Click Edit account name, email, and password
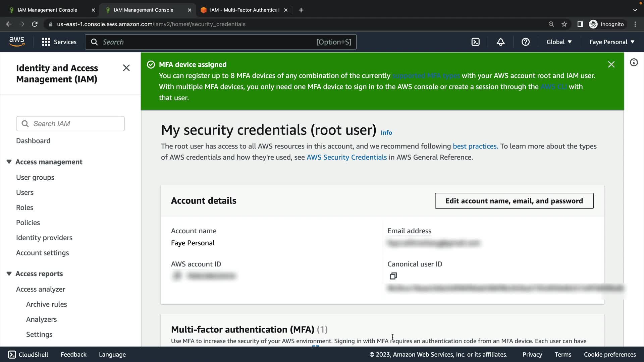 pos(514,201)
